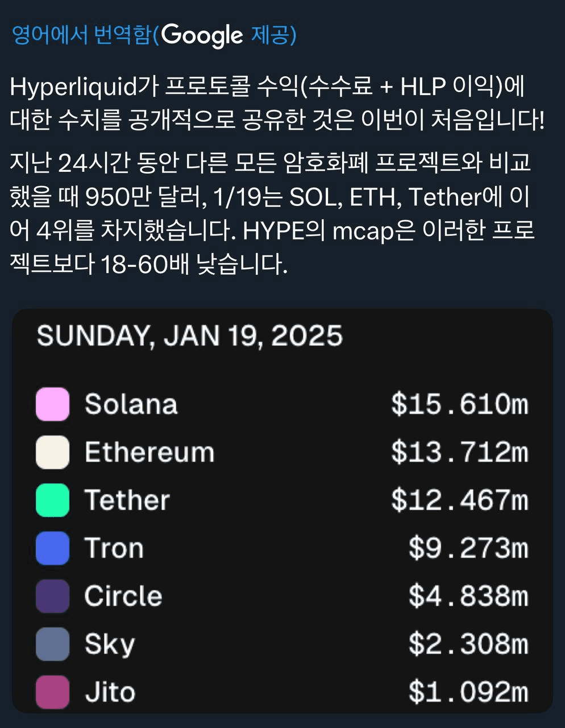The image size is (565, 728).
Task: Select the pink Solana color swatch
Action: (53, 404)
